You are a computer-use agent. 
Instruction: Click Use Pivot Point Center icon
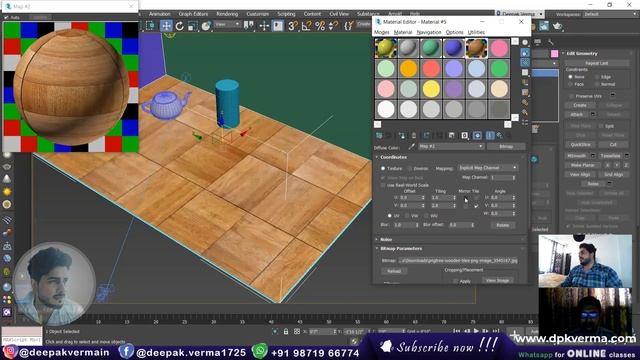click(x=249, y=26)
